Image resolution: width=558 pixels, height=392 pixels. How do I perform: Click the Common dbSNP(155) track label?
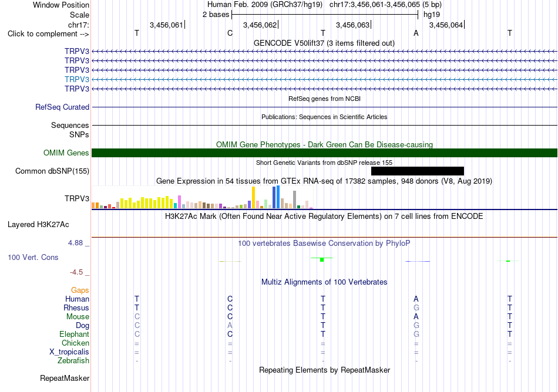(52, 171)
